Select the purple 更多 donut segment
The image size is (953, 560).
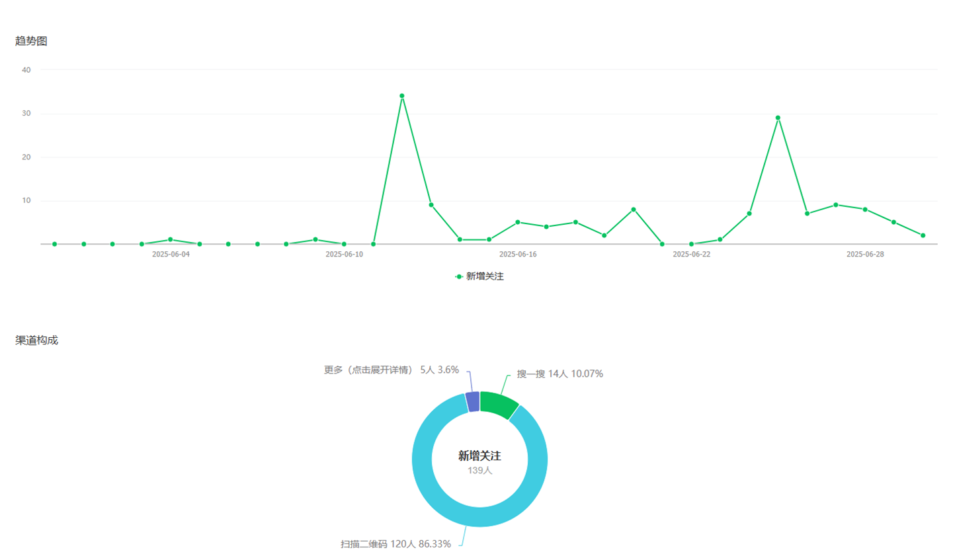(472, 401)
